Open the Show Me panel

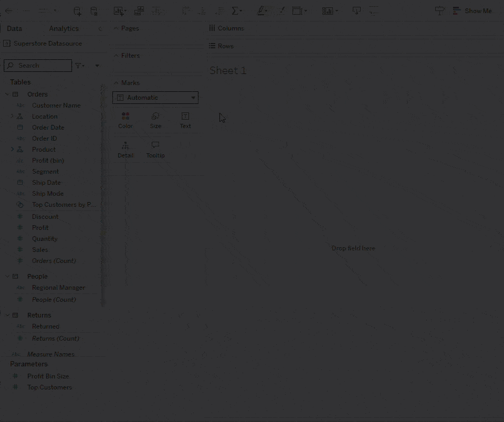click(x=472, y=11)
